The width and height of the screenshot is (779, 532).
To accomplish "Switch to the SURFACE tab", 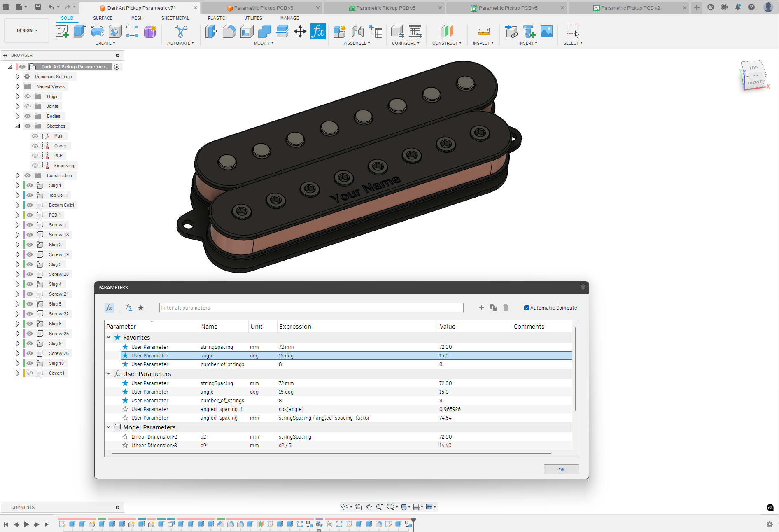I will click(x=103, y=18).
